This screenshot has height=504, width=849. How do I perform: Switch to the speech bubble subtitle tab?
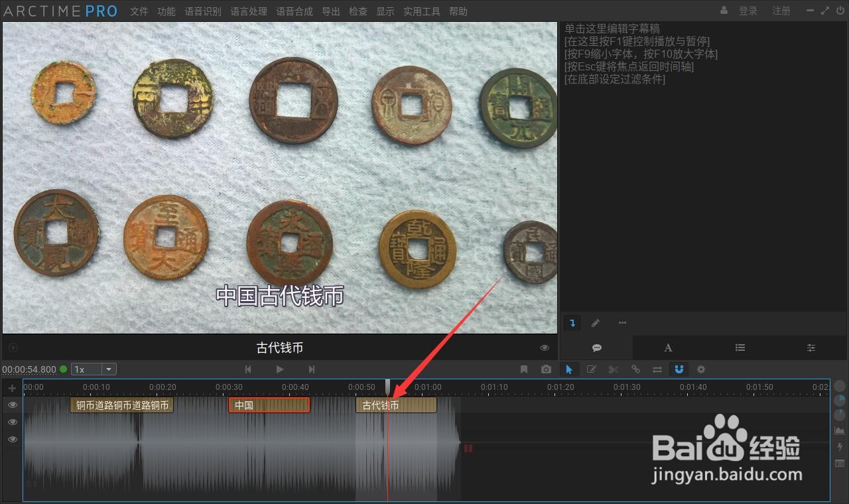[596, 347]
